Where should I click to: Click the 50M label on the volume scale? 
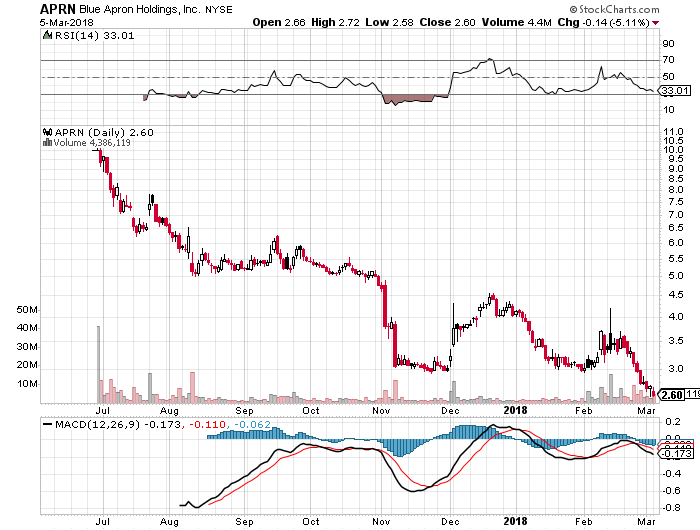tap(27, 311)
